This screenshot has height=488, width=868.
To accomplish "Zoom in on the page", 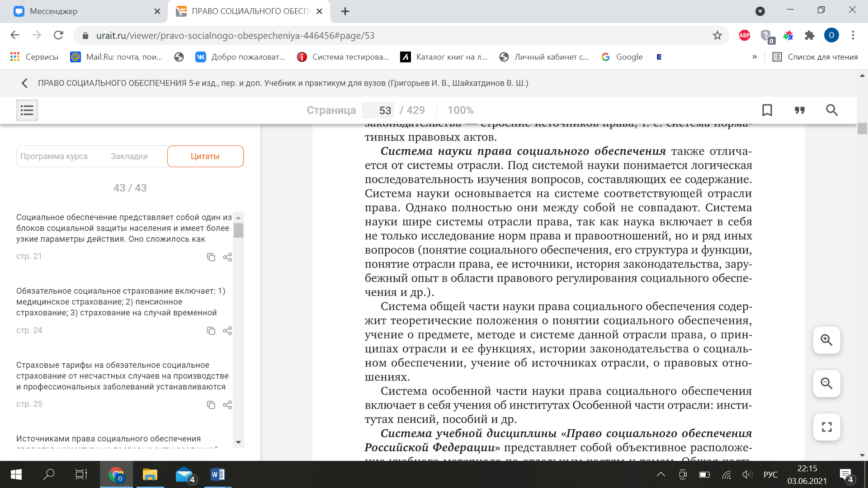I will pyautogui.click(x=827, y=340).
